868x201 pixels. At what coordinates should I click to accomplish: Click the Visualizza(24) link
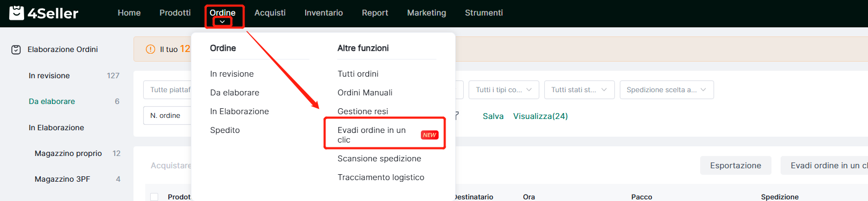coord(540,116)
